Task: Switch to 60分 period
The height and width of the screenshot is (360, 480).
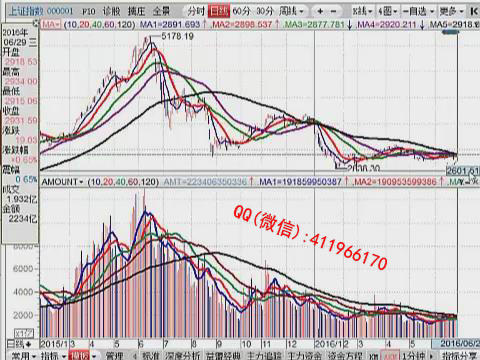Action: pyautogui.click(x=241, y=11)
